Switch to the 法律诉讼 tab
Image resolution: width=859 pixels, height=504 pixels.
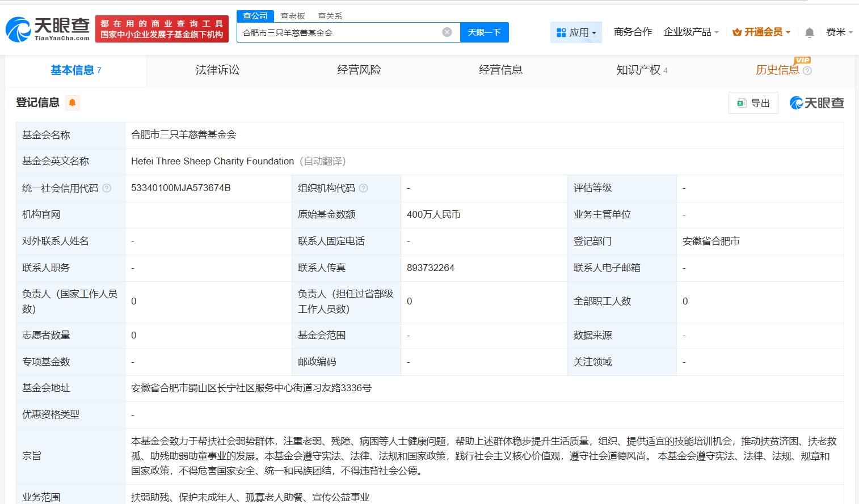pyautogui.click(x=217, y=70)
